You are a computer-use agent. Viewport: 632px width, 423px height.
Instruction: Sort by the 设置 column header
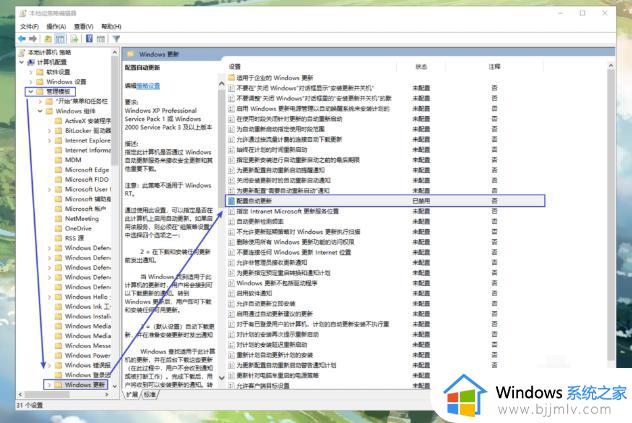pos(235,67)
